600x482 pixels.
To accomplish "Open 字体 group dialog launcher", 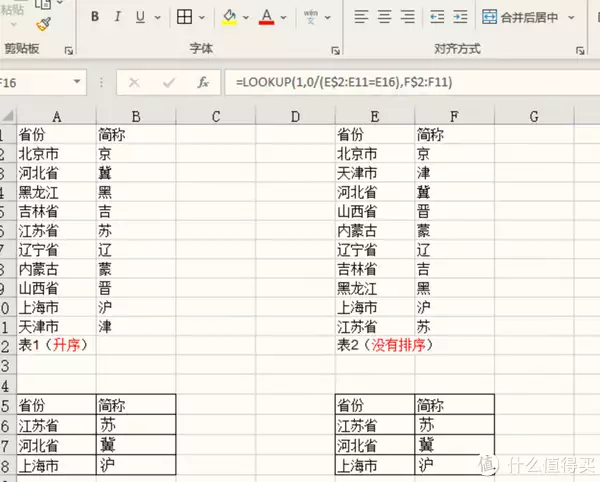I will click(x=336, y=50).
